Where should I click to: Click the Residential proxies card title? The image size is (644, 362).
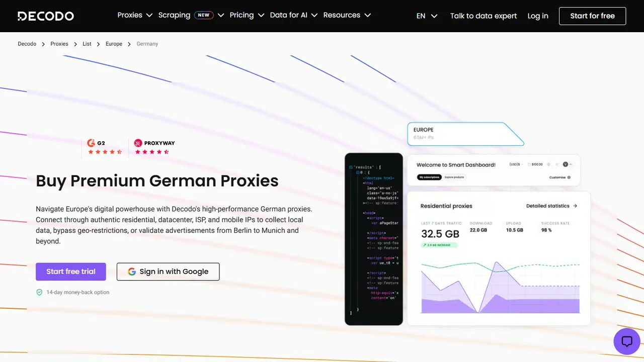(446, 206)
